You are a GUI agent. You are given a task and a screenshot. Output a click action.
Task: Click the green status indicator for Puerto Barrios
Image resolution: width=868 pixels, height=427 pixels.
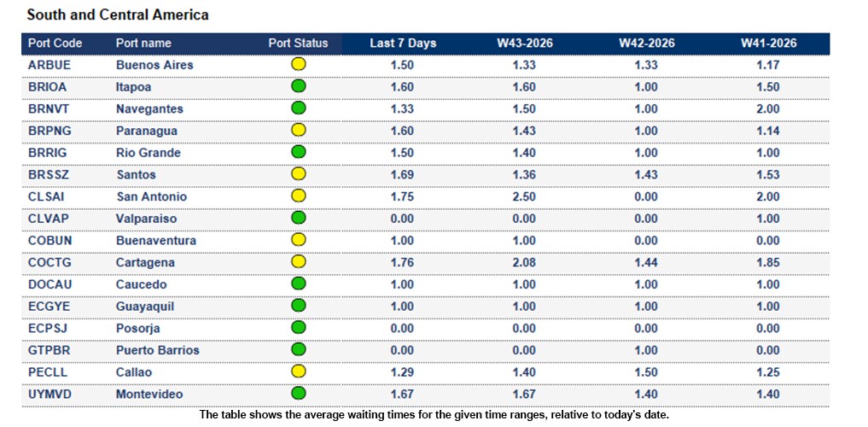tap(299, 349)
